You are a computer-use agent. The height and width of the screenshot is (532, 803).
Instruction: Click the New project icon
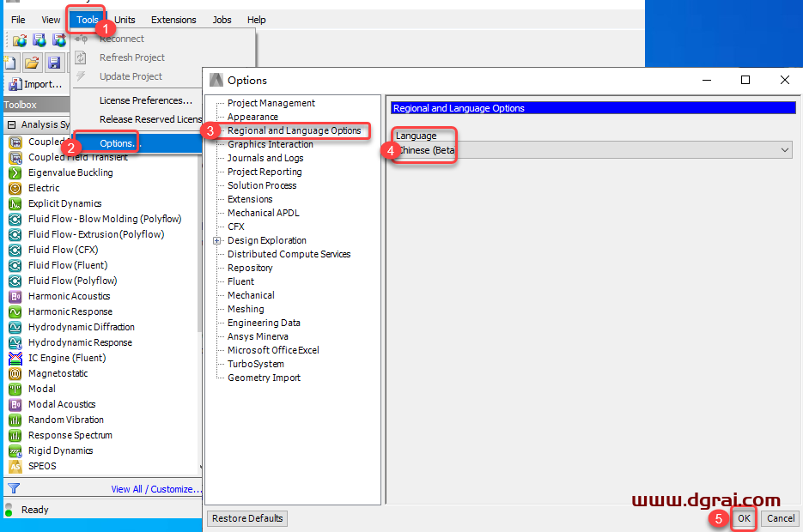click(11, 63)
